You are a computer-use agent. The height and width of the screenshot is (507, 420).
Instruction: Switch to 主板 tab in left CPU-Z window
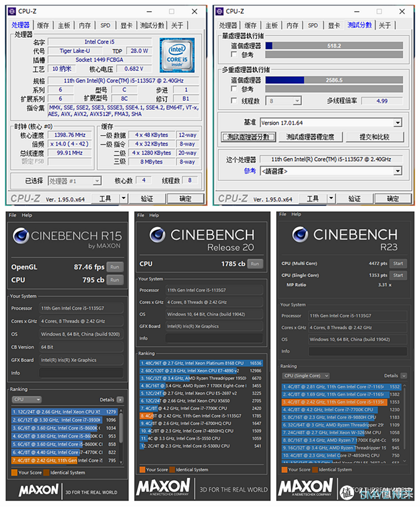tap(64, 25)
